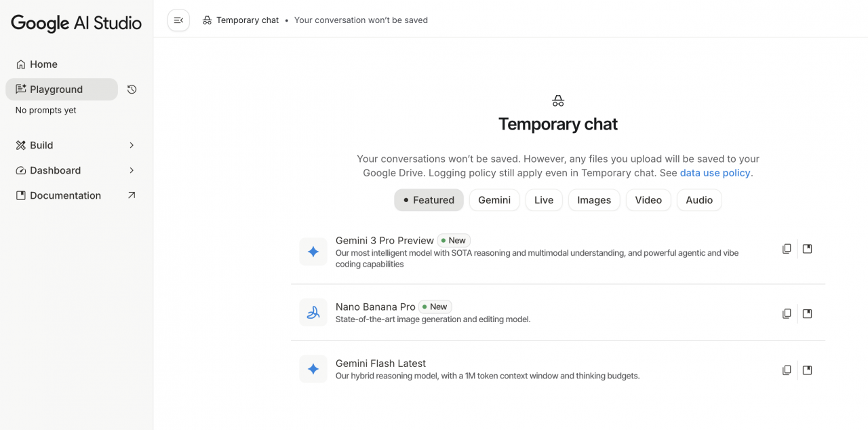Image resolution: width=868 pixels, height=430 pixels.
Task: Click the Temporary chat incognito icon in header
Action: [208, 20]
